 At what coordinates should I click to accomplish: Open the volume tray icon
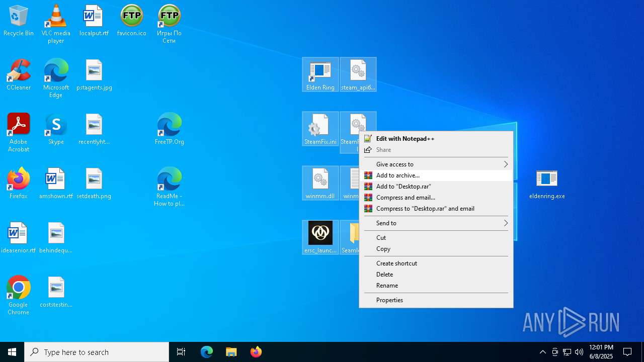[579, 352]
